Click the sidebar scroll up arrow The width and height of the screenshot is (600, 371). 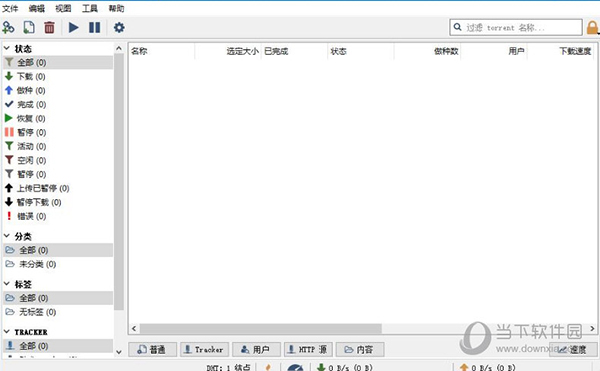[x=119, y=49]
